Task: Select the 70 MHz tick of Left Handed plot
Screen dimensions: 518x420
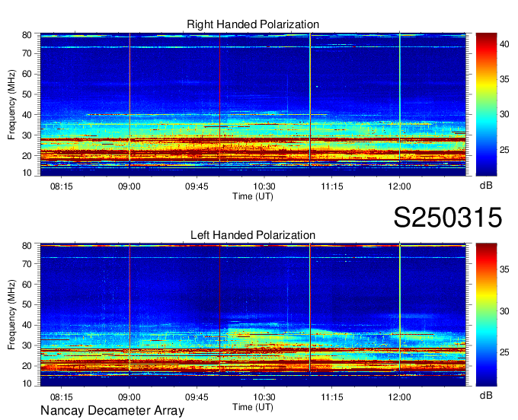Action: coord(27,263)
